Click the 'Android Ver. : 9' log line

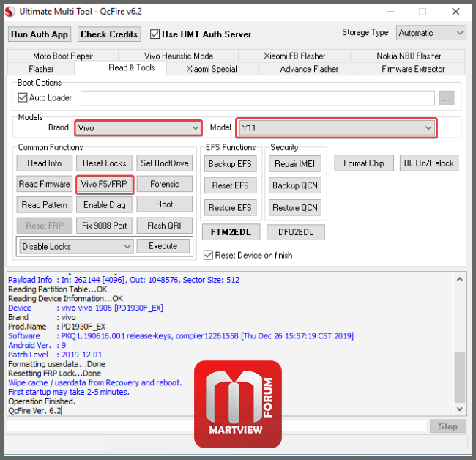[x=37, y=346]
